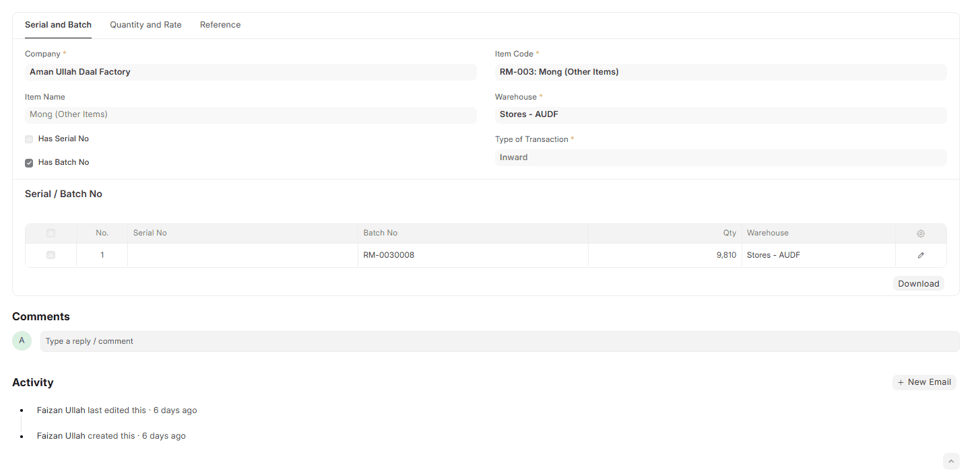
Task: Click the row number 1 cell
Action: pos(102,256)
